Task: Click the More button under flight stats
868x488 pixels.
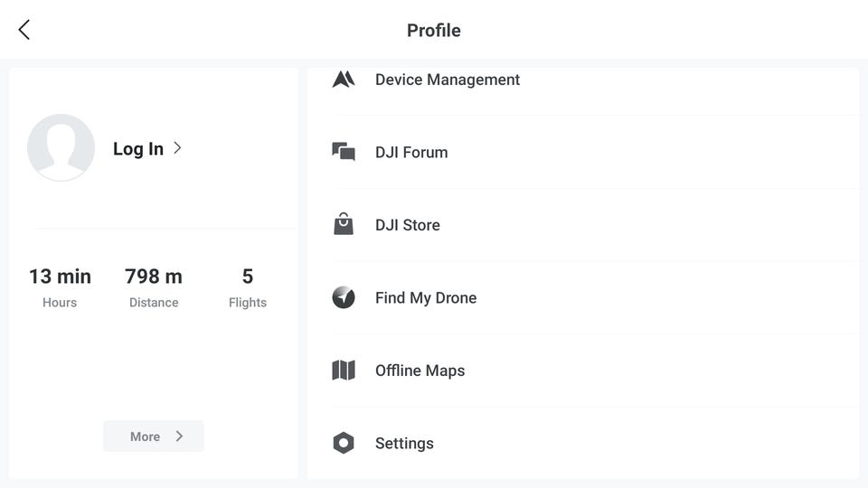Action: coord(154,436)
